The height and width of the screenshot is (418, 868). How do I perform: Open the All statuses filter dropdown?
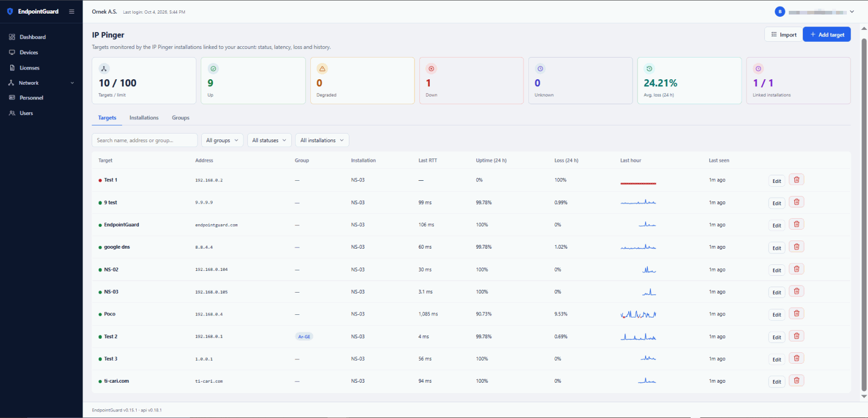coord(269,140)
